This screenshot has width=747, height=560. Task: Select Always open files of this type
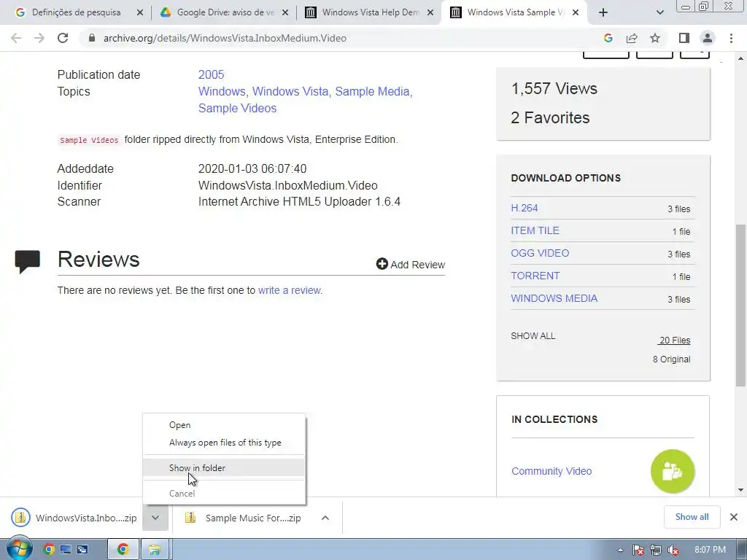(x=225, y=443)
